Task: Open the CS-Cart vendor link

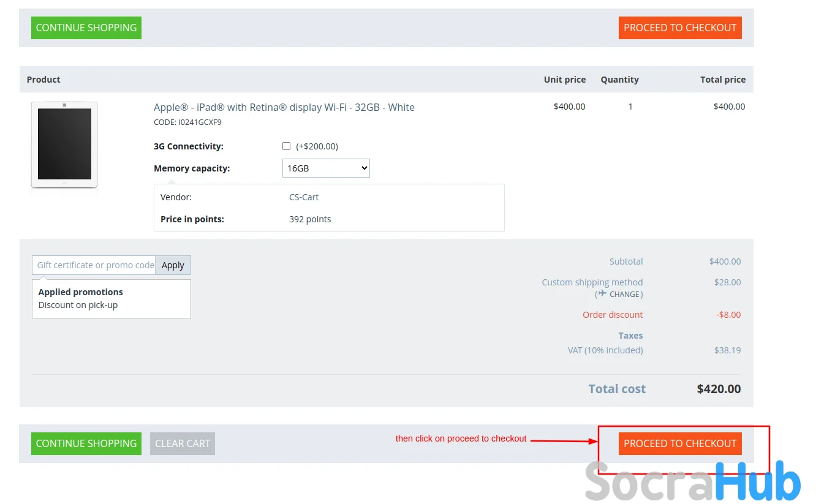Action: click(304, 197)
